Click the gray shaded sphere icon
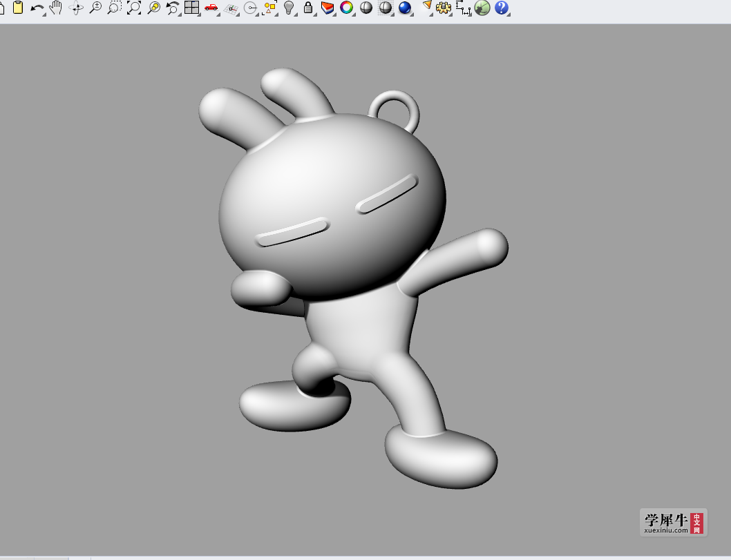731x560 pixels. click(x=366, y=8)
